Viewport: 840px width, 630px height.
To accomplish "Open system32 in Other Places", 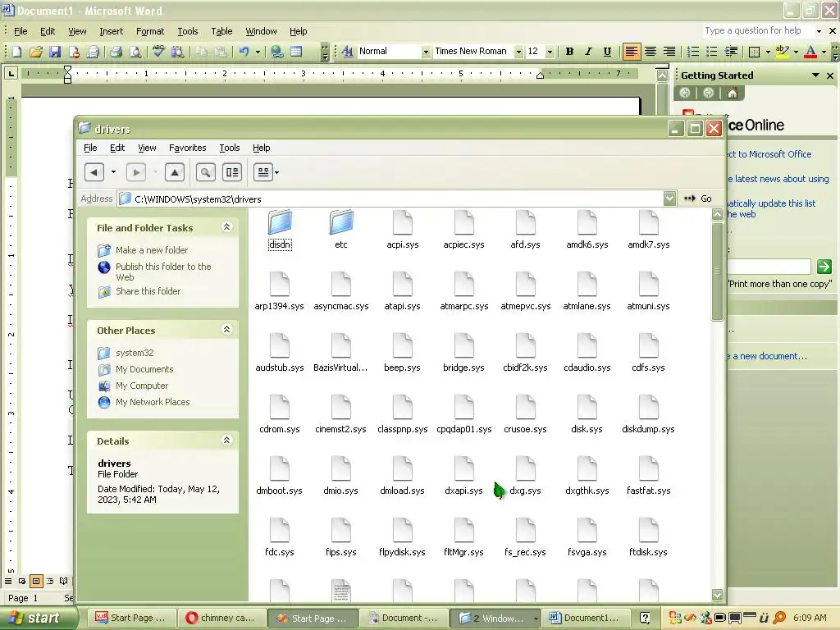I will [135, 353].
